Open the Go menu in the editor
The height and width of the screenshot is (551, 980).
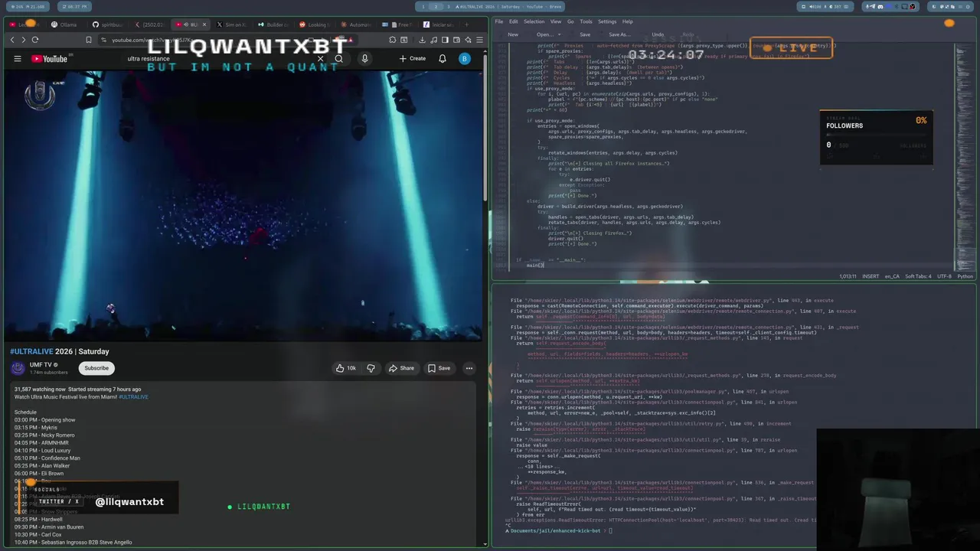570,21
